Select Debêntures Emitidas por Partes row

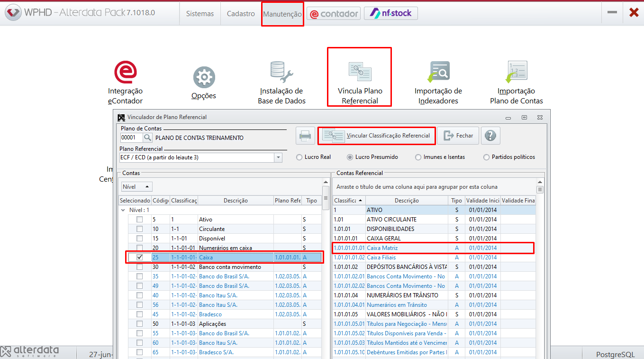click(434, 352)
